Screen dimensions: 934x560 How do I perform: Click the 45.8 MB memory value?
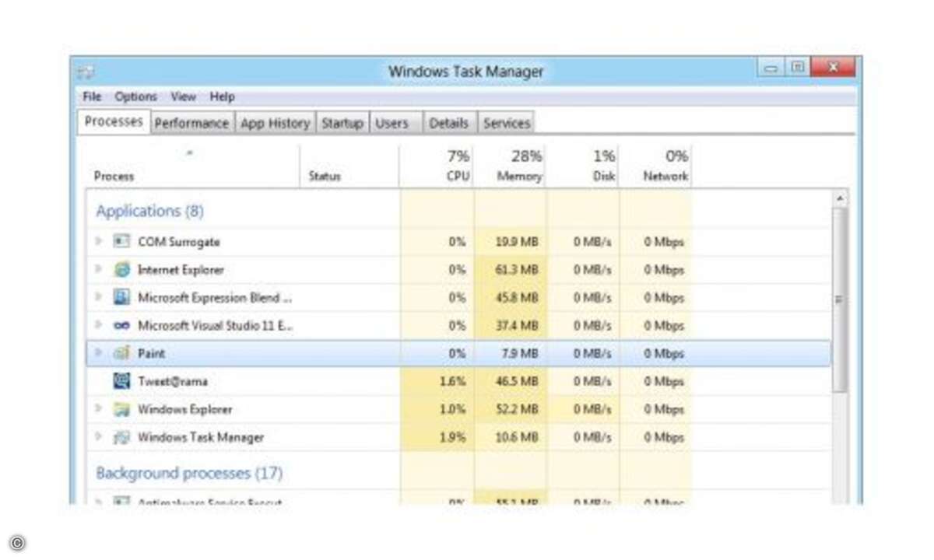[x=518, y=298]
